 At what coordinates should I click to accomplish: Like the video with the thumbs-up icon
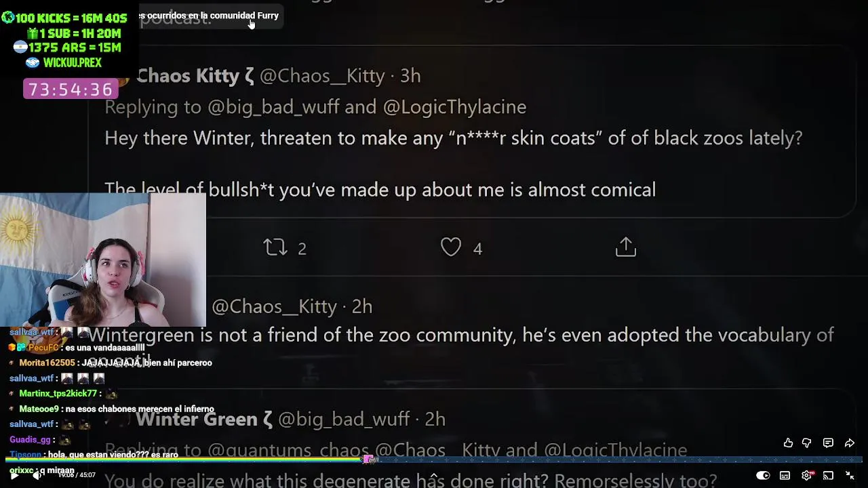click(x=788, y=443)
